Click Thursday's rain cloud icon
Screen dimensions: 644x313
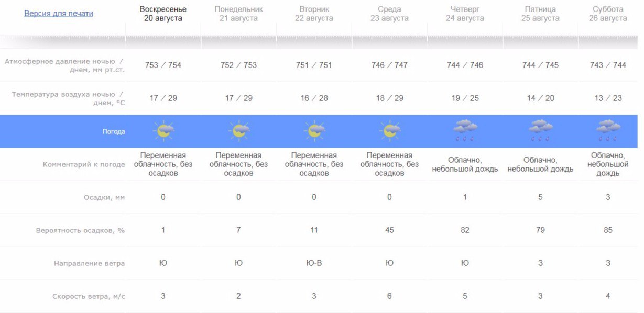click(x=465, y=131)
